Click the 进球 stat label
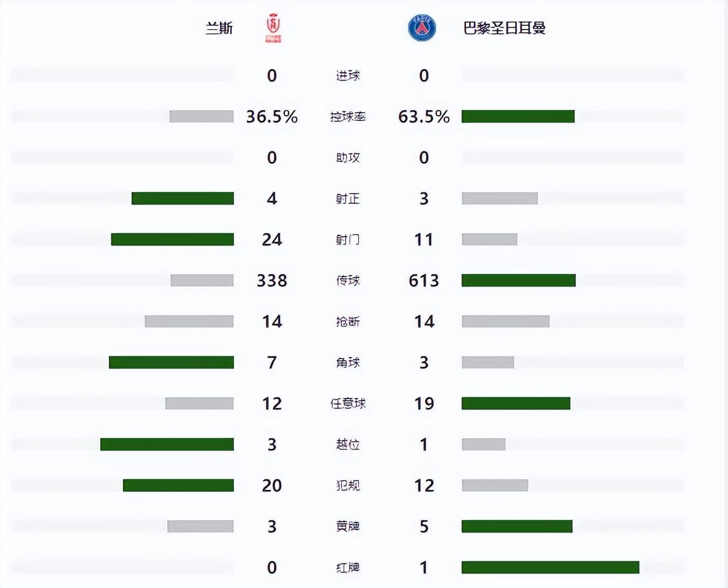 click(348, 76)
